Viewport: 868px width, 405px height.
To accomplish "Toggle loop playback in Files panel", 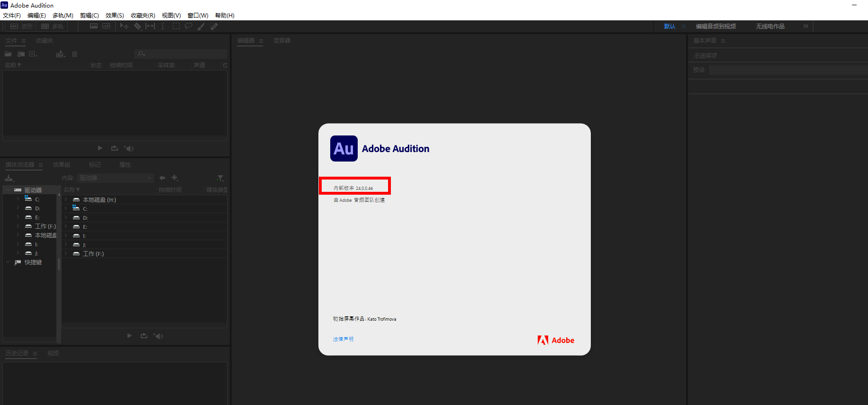I will (x=115, y=148).
